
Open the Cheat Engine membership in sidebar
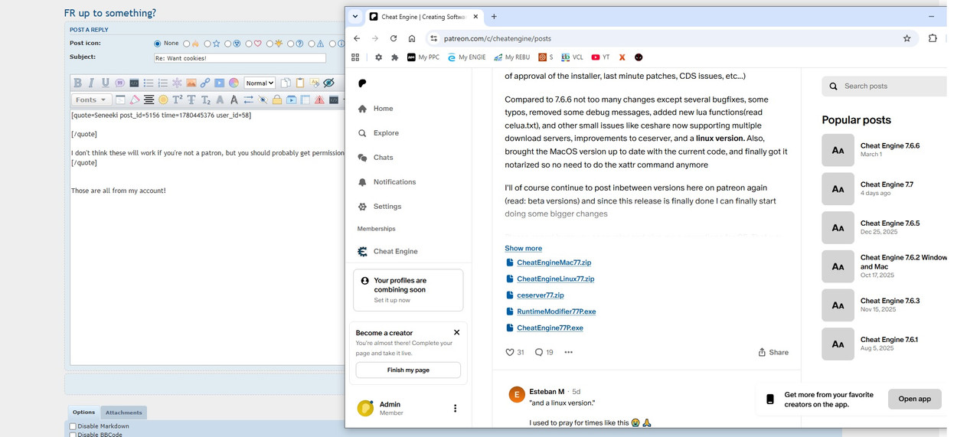tap(388, 251)
